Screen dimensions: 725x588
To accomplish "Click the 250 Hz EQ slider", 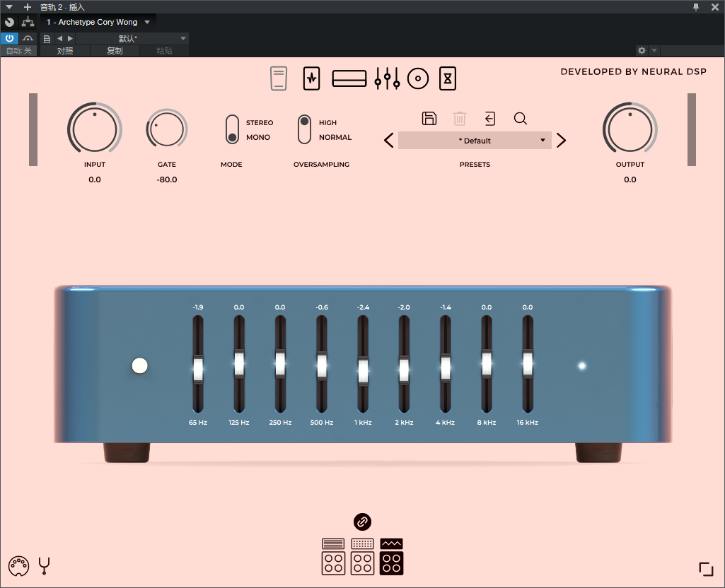I will [x=280, y=364].
